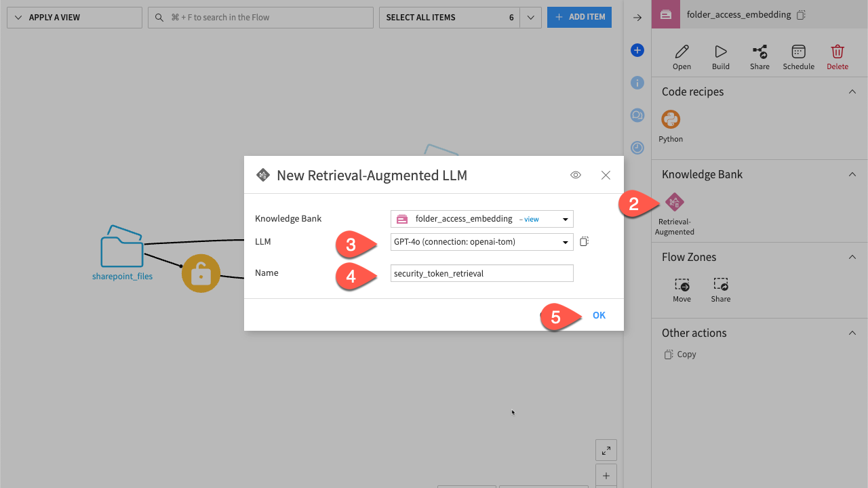This screenshot has height=488, width=868.
Task: Open the LLM dropdown showing GPT-4o
Action: pos(564,241)
